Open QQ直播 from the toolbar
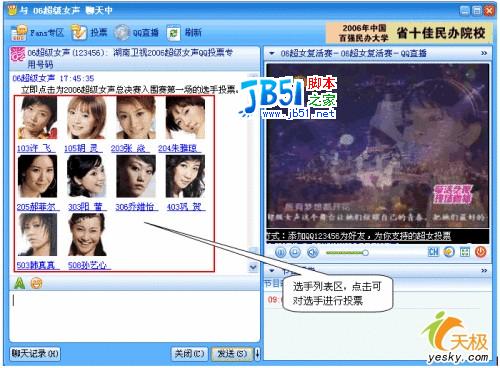This screenshot has height=368, width=500. (x=136, y=33)
